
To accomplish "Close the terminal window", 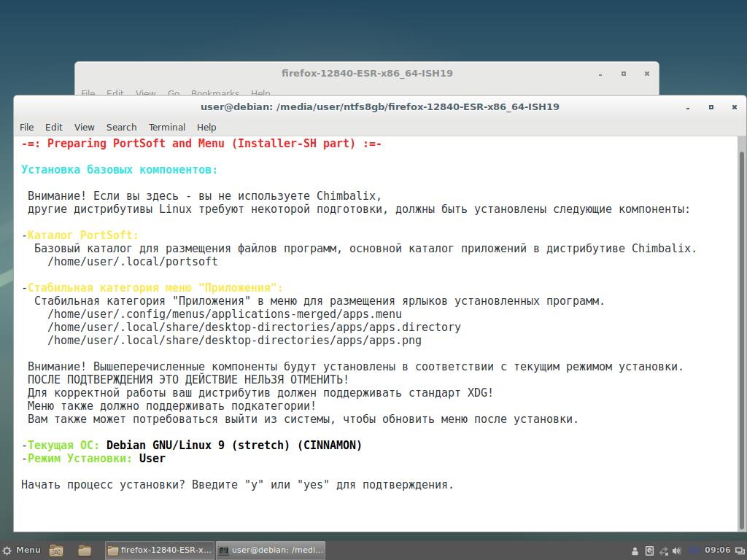I will tap(735, 107).
